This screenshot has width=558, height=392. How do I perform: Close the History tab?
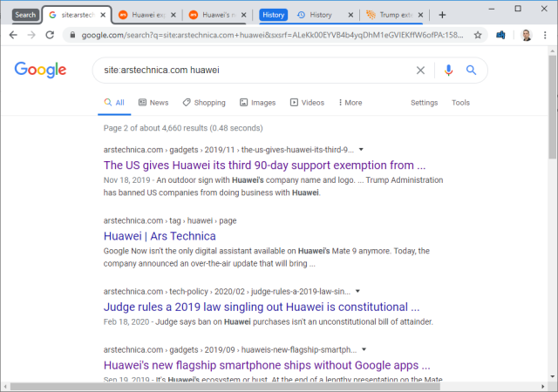[350, 15]
